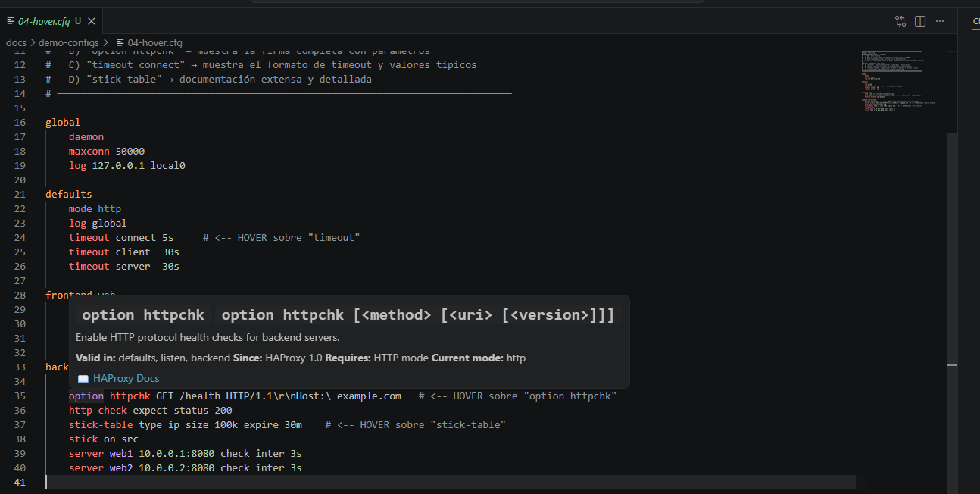Click the More Actions ellipsis icon
Image resolution: width=980 pixels, height=494 pixels.
coord(939,21)
